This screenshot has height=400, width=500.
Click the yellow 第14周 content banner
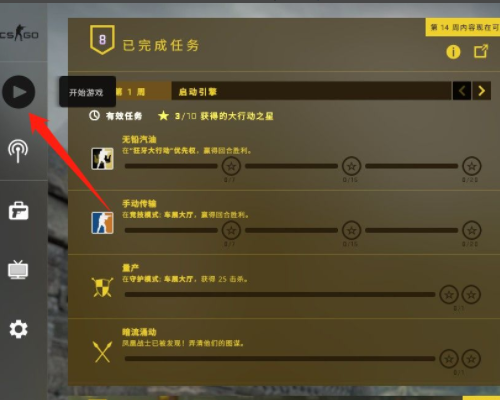pos(463,27)
